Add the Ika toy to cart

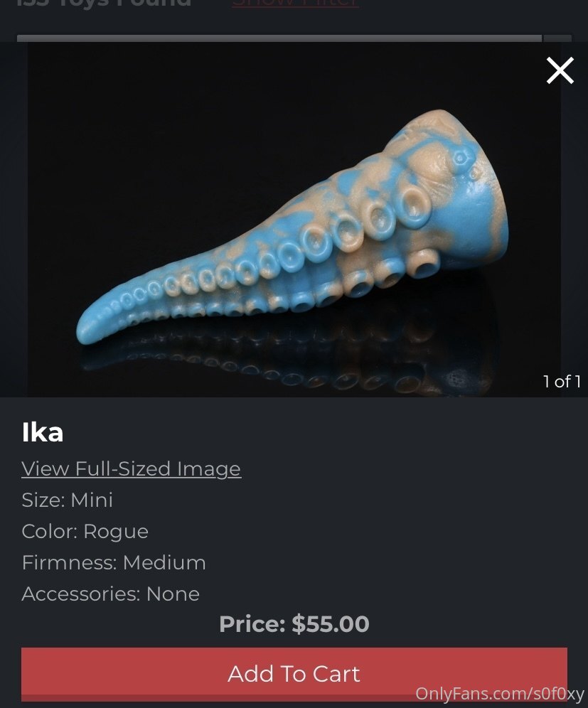click(294, 674)
